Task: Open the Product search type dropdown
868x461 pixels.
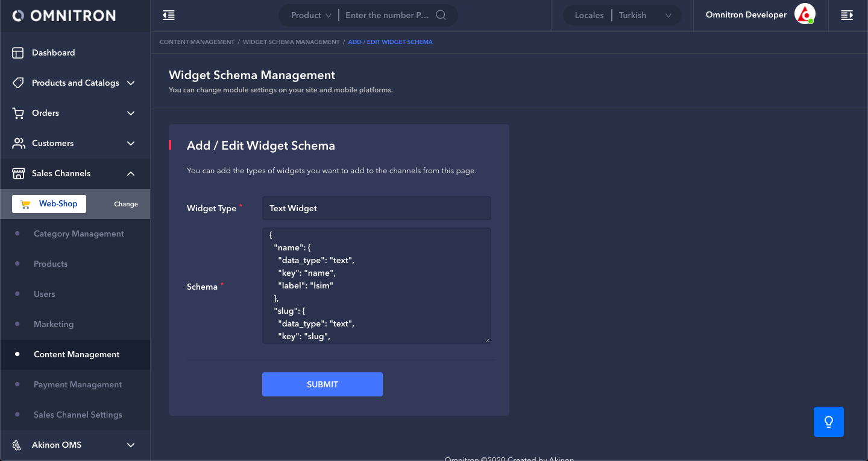Action: pyautogui.click(x=311, y=15)
